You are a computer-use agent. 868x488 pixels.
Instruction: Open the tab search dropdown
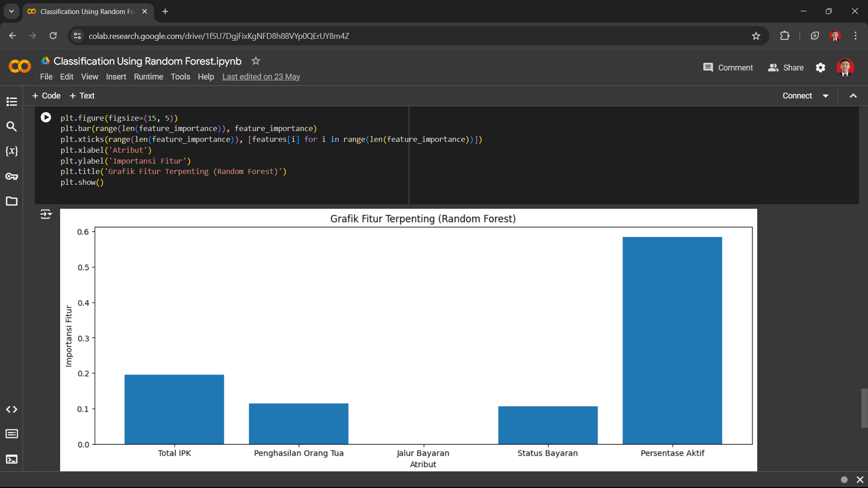pos(12,11)
